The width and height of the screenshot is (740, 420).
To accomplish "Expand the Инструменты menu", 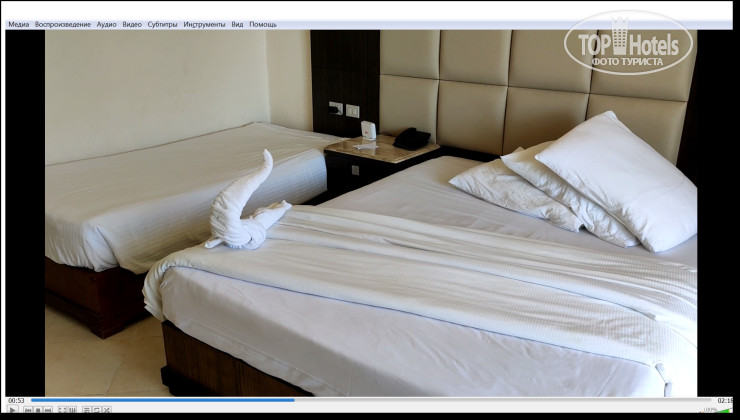I will point(204,24).
